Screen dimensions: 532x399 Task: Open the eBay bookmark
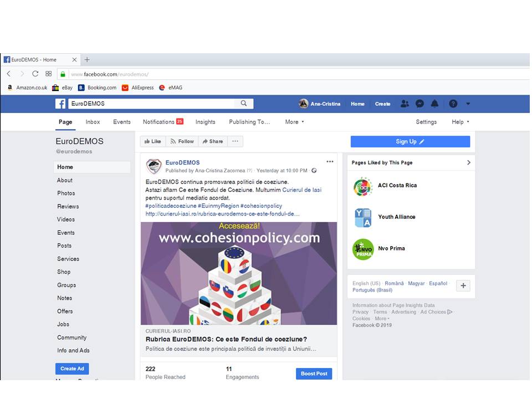[63, 88]
